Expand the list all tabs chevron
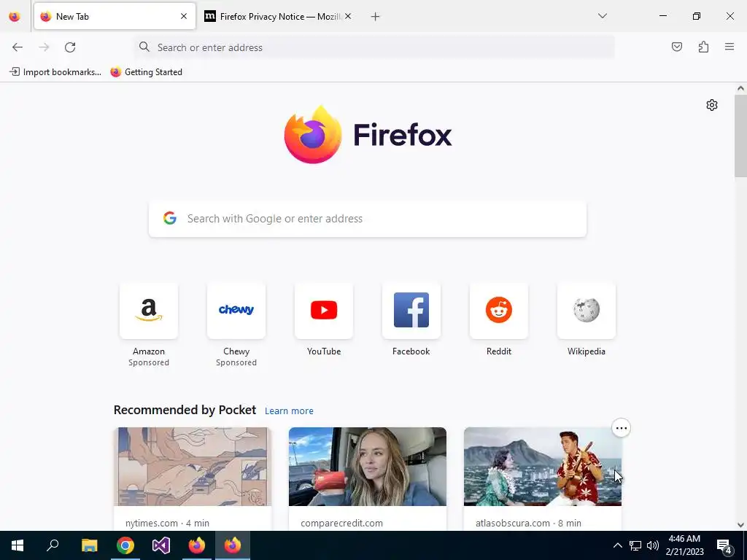The height and width of the screenshot is (560, 747). point(603,16)
